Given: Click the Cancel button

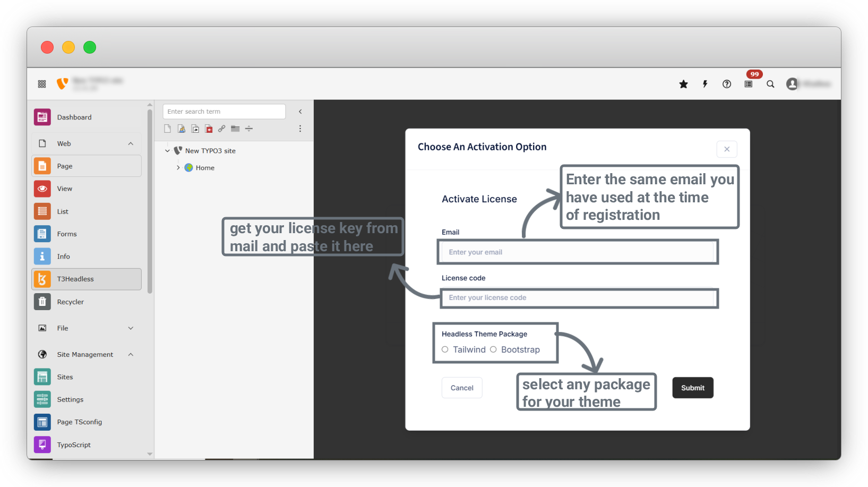Looking at the screenshot, I should click(462, 388).
